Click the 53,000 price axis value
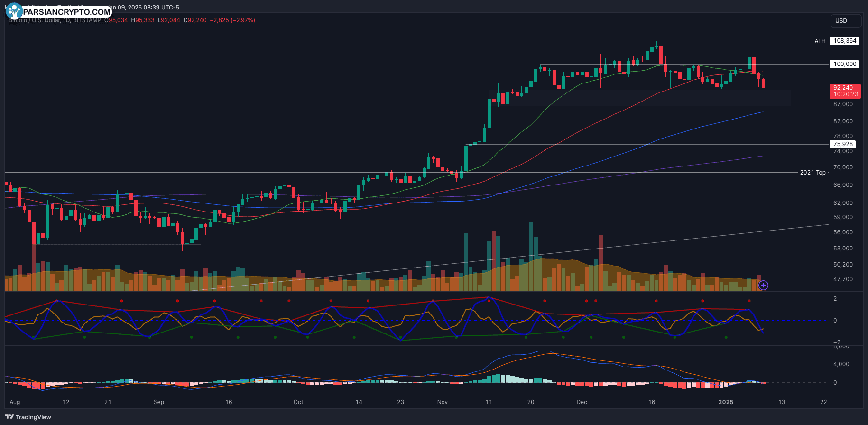Screen dimensions: 868x425 coord(843,249)
